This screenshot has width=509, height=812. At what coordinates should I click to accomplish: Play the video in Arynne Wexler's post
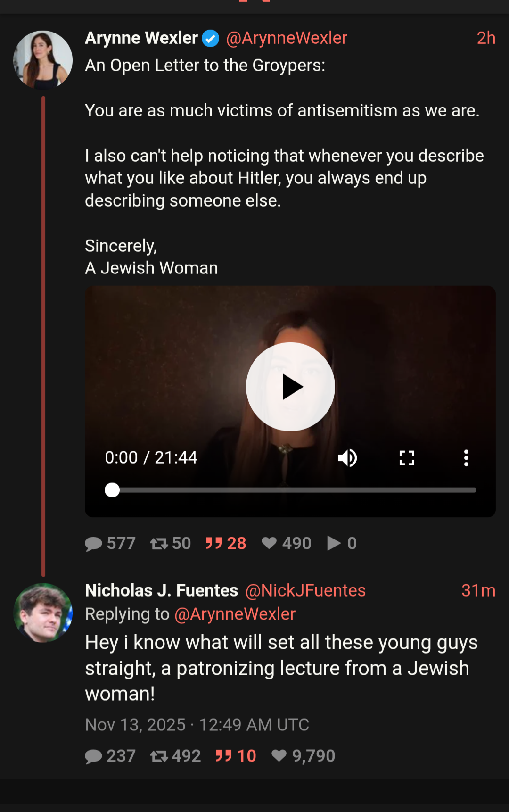point(290,387)
